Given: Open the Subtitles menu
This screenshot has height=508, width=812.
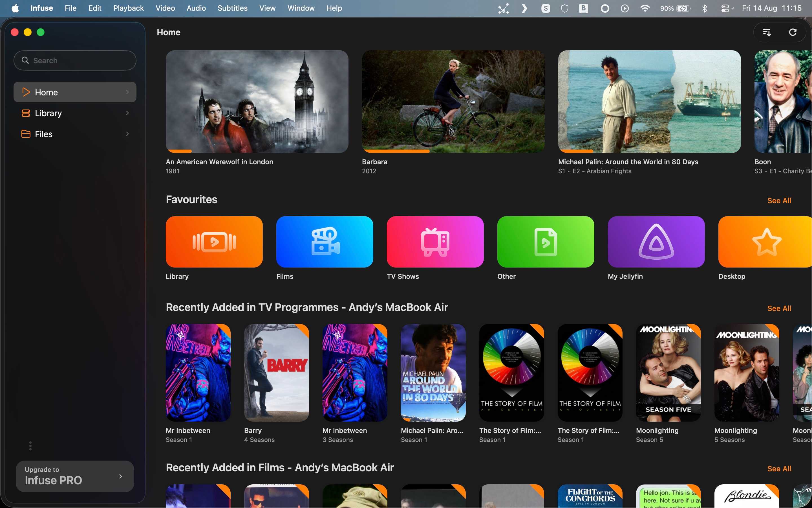Looking at the screenshot, I should (x=233, y=8).
